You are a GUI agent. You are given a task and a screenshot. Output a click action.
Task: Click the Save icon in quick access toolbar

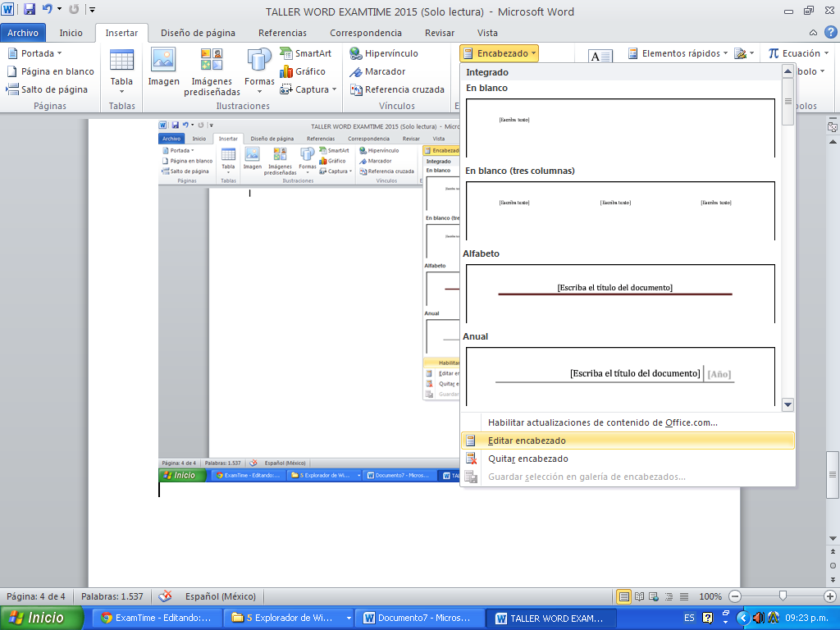click(x=30, y=11)
